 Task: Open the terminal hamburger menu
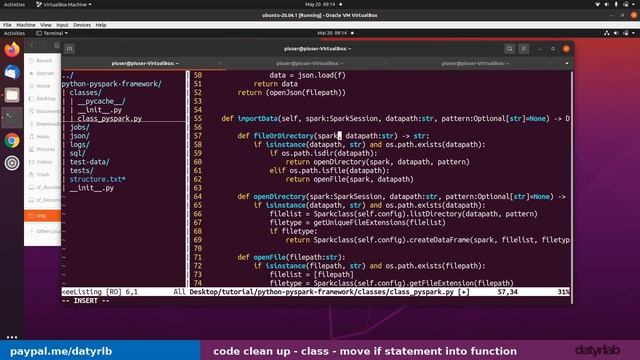(524, 49)
